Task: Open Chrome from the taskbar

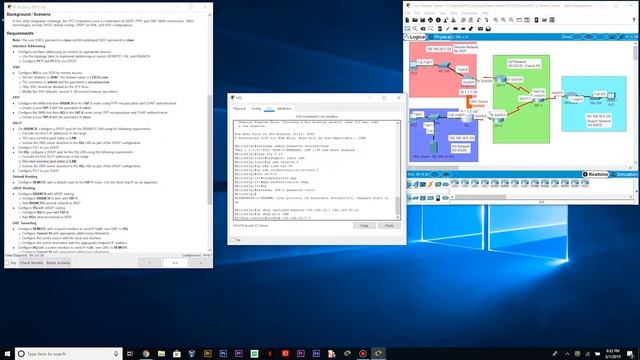Action: coord(146,353)
